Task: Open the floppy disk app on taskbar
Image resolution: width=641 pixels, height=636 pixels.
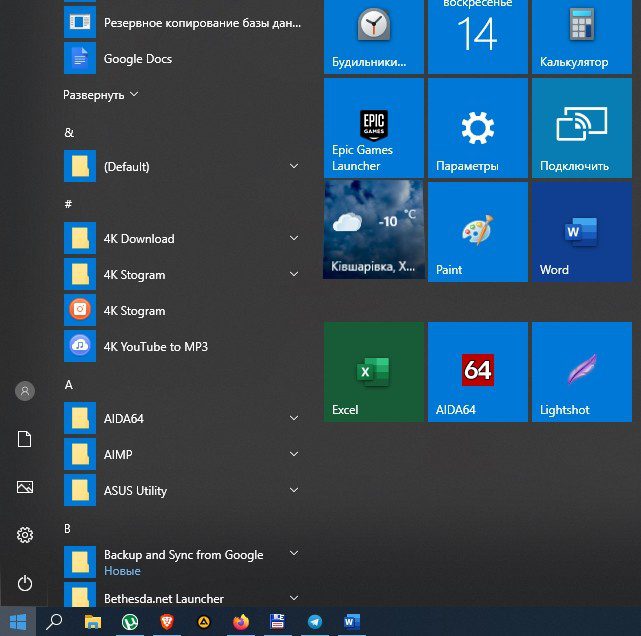Action: tap(278, 622)
